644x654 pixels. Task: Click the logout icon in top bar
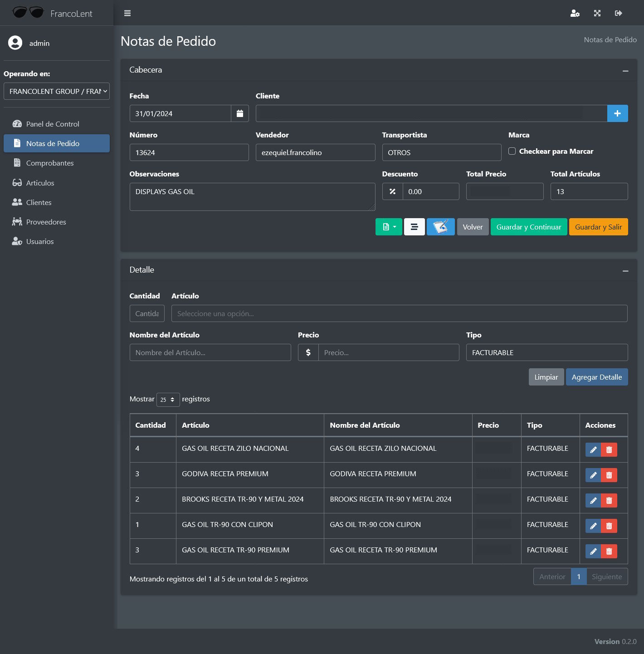pos(618,13)
